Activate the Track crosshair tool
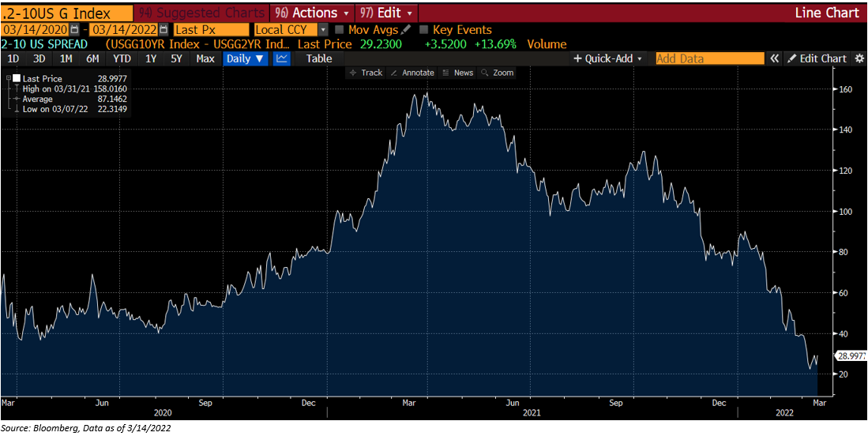 tap(366, 73)
